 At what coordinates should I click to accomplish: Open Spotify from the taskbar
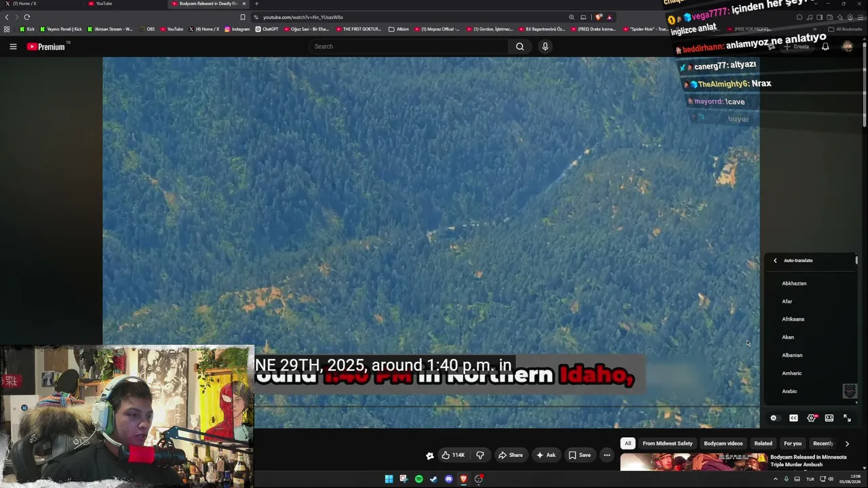418,479
